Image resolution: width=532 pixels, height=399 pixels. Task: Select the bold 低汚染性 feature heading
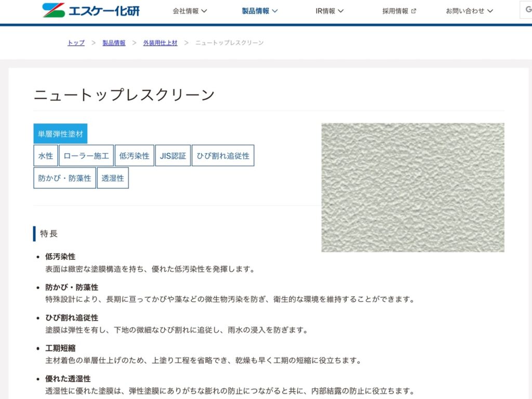(x=60, y=257)
